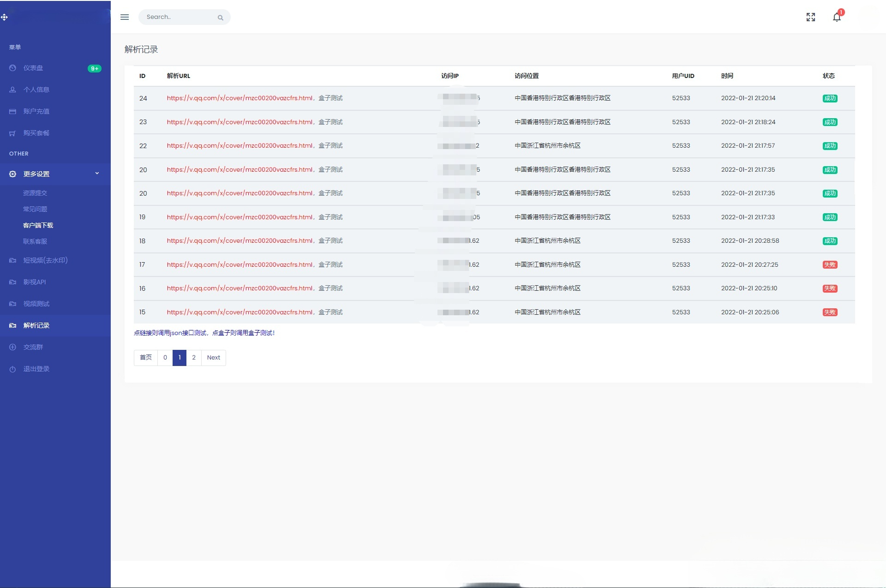Viewport: 886px width, 588px height.
Task: Select pagination page 2
Action: pyautogui.click(x=194, y=358)
